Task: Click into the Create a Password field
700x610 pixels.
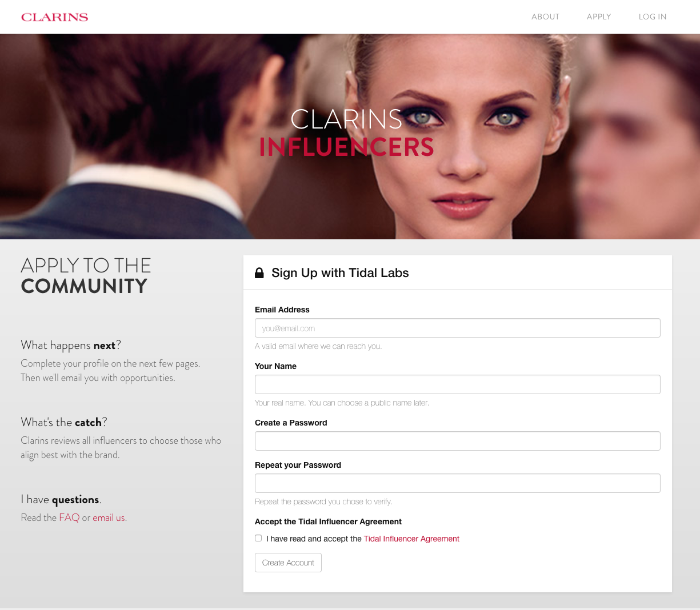Action: [458, 441]
